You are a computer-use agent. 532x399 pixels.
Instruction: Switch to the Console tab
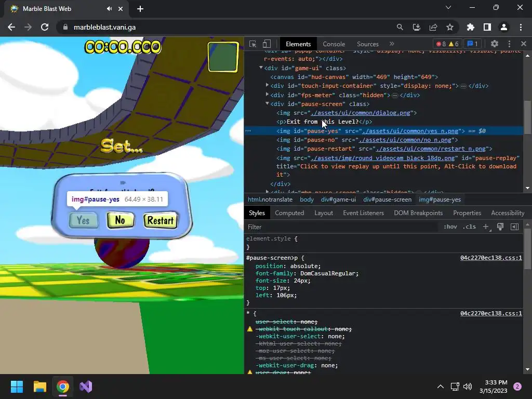(334, 44)
